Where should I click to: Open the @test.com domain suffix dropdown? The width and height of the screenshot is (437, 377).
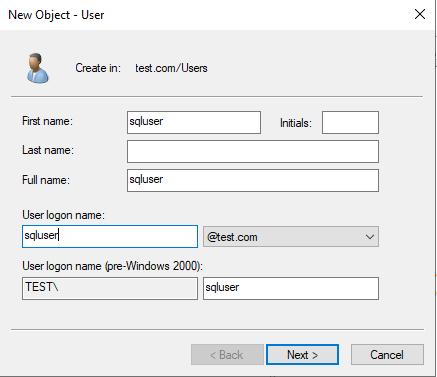(x=291, y=237)
